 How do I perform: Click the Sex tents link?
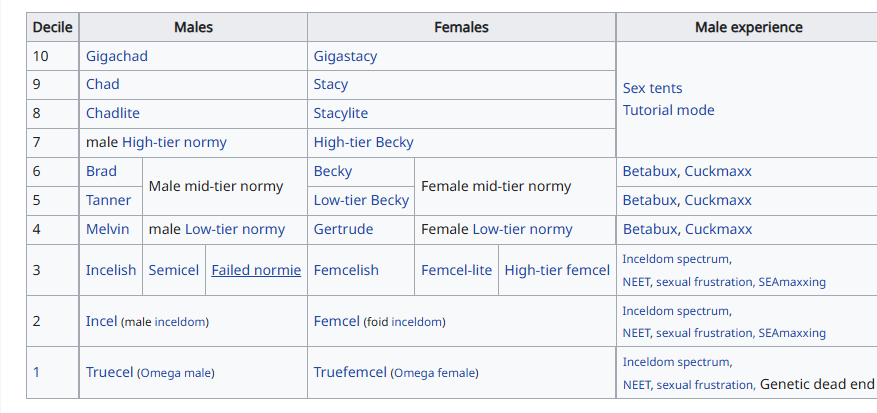click(652, 88)
